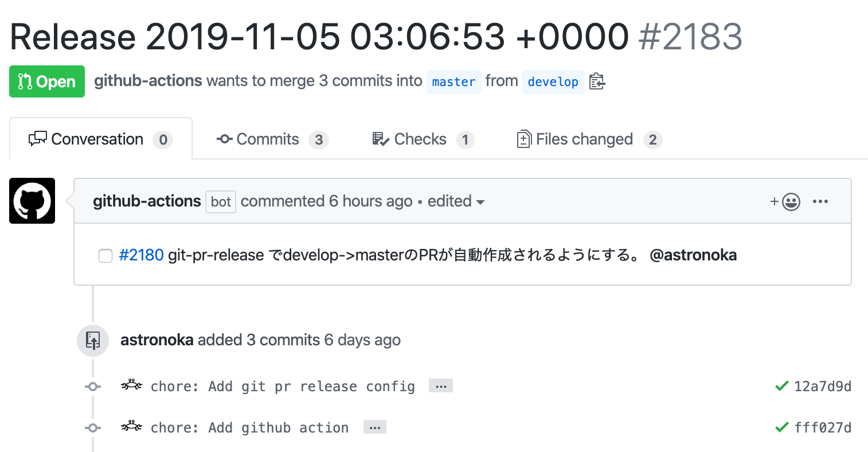Open the comment's three-dot options menu
Screen dimensions: 868x452
coord(820,201)
